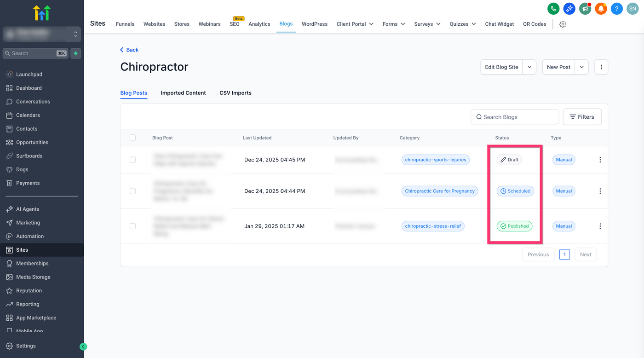Open Quizzes dropdown menu

coord(463,24)
